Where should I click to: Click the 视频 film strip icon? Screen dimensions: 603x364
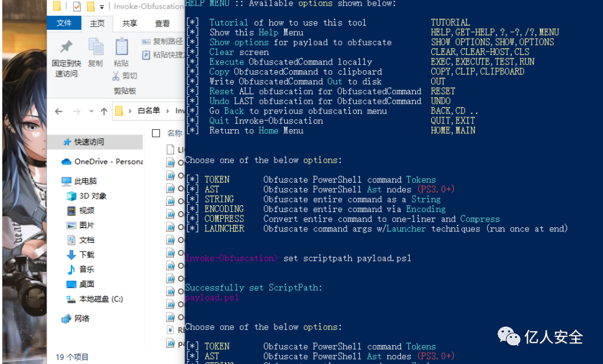pos(71,211)
